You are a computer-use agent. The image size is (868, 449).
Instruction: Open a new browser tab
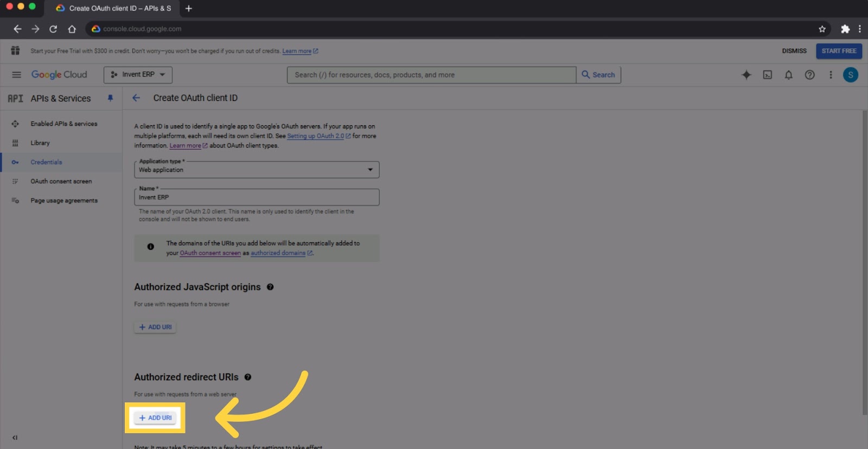tap(189, 8)
